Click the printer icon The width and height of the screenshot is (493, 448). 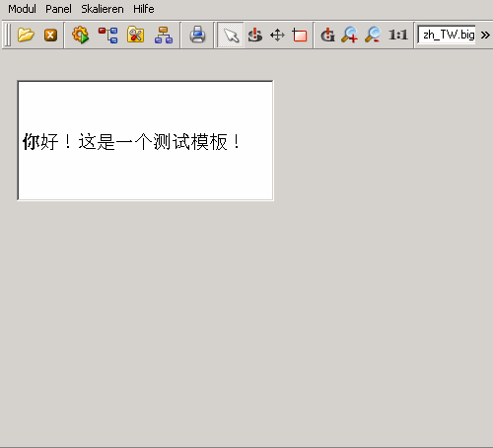pyautogui.click(x=197, y=35)
